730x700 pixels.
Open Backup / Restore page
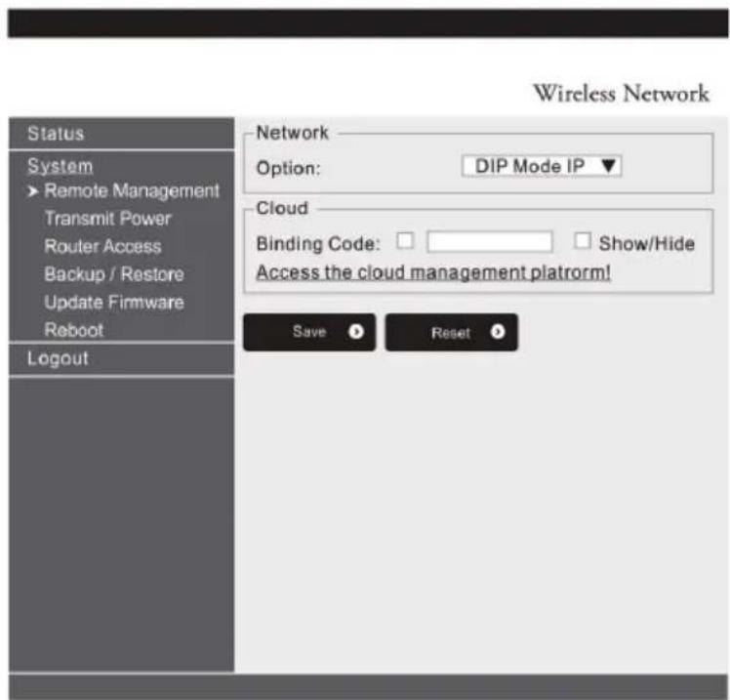(114, 274)
